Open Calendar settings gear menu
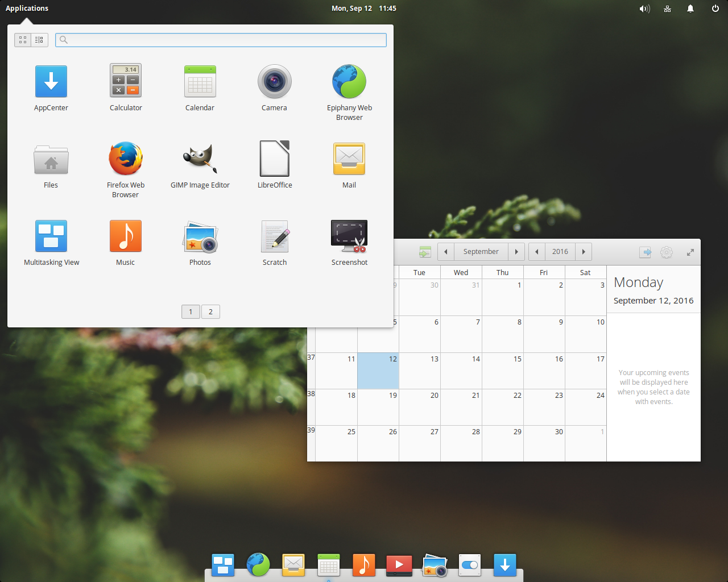 (x=667, y=252)
